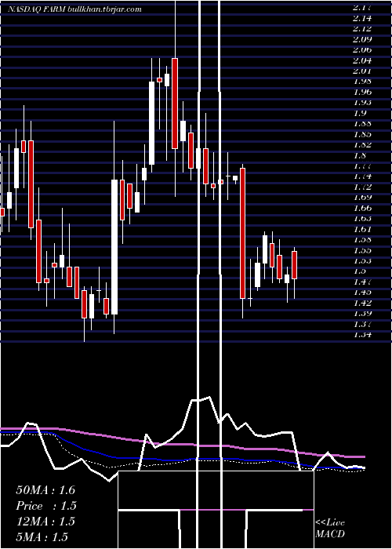Click the 1.5 price axis label
The image size is (392, 549).
[360, 271]
